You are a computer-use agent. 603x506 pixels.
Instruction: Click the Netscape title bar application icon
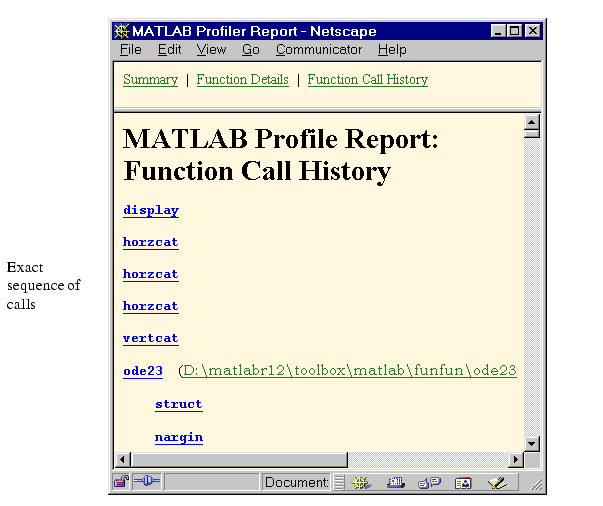(122, 31)
